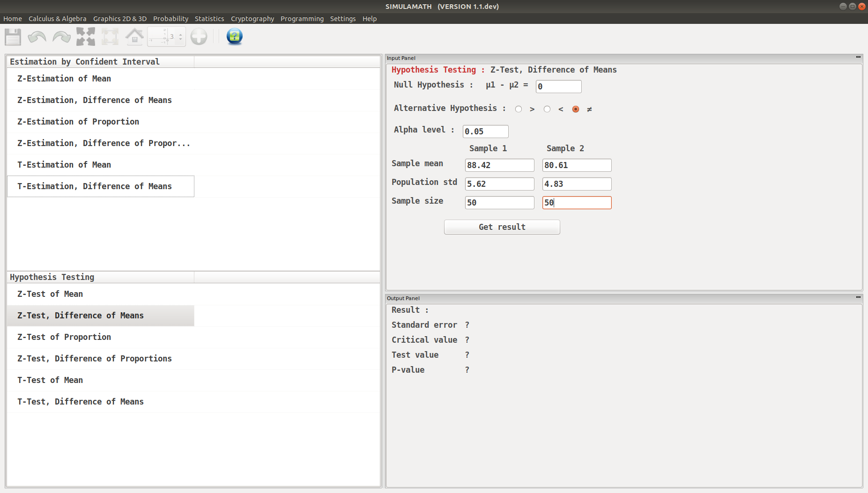The width and height of the screenshot is (868, 493).
Task: Click the Estimation by Confident Interval header
Action: click(x=101, y=62)
